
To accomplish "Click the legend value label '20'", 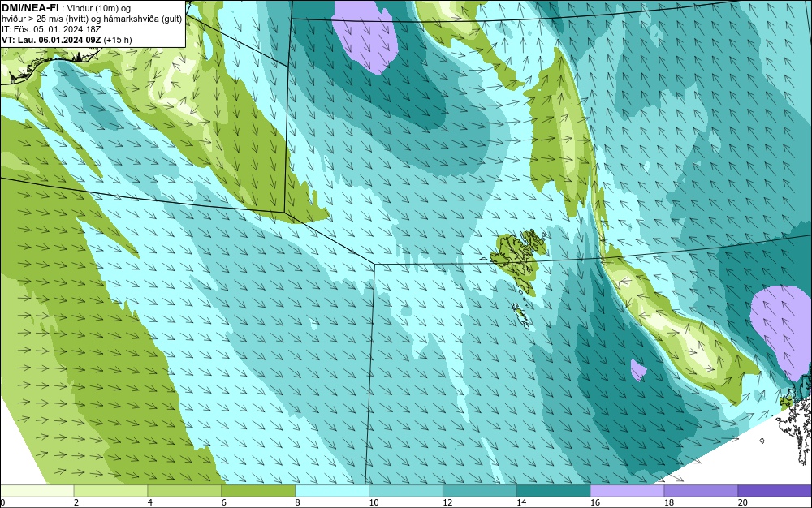I will (743, 502).
